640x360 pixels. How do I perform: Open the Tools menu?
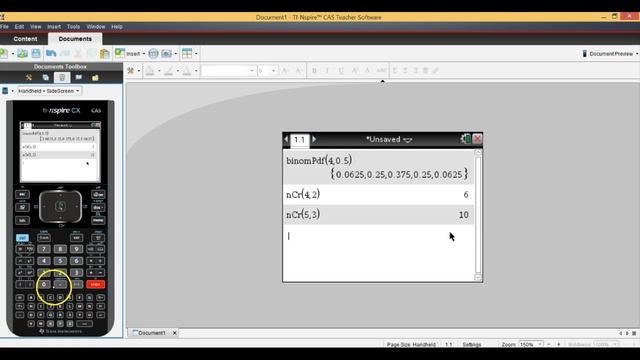tap(73, 27)
